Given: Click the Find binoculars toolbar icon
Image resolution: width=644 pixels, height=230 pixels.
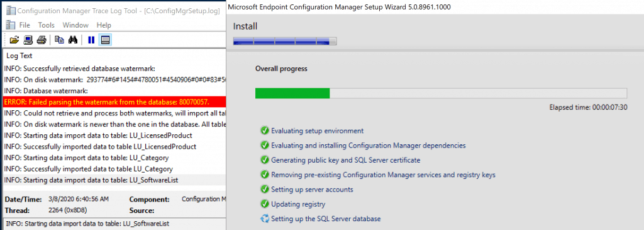Looking at the screenshot, I should click(73, 40).
